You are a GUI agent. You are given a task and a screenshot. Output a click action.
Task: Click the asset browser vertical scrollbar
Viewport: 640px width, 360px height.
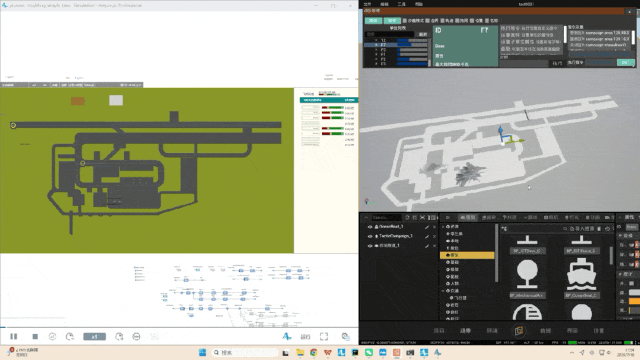pos(611,255)
